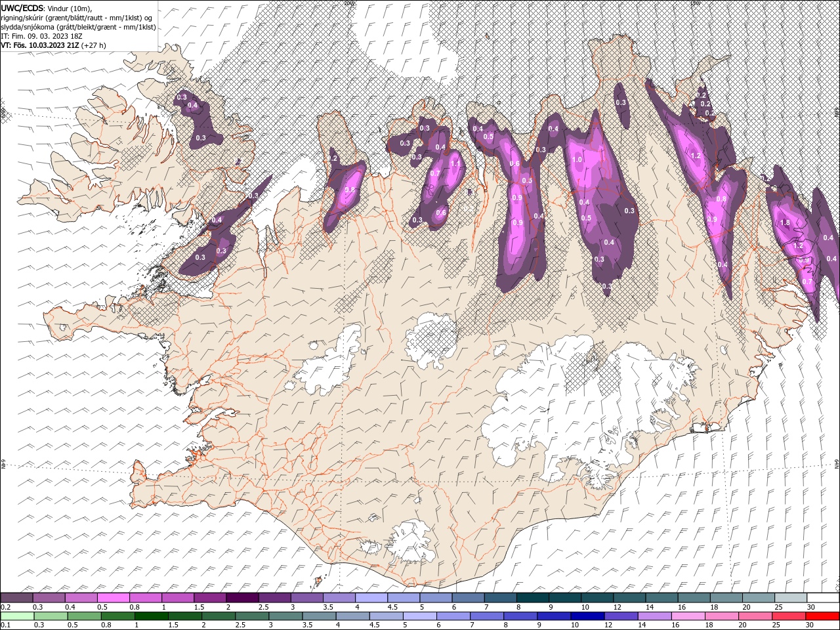
Task: Click the bottom legend swatch starting at 0.8
Action: (117, 616)
